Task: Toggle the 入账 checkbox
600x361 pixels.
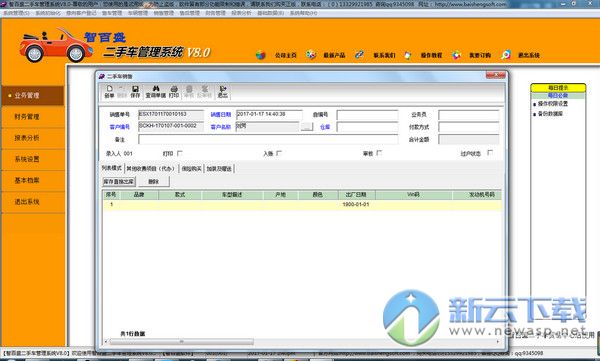Action: pyautogui.click(x=279, y=153)
